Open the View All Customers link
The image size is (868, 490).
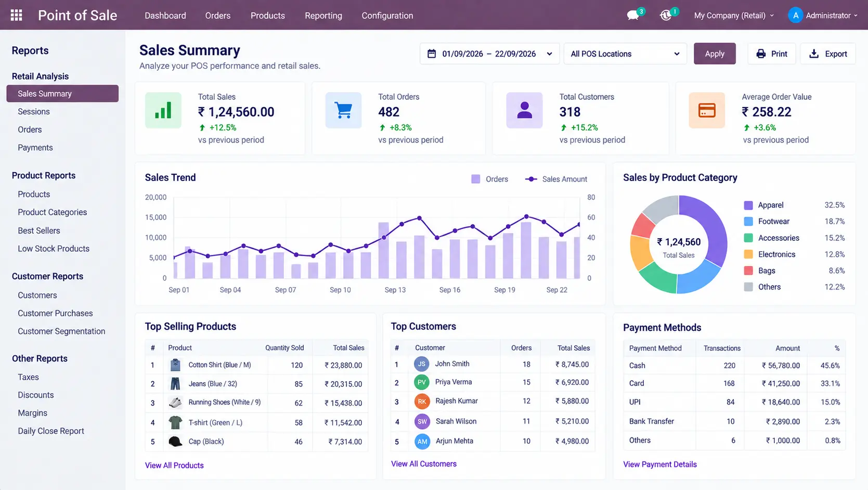point(424,463)
